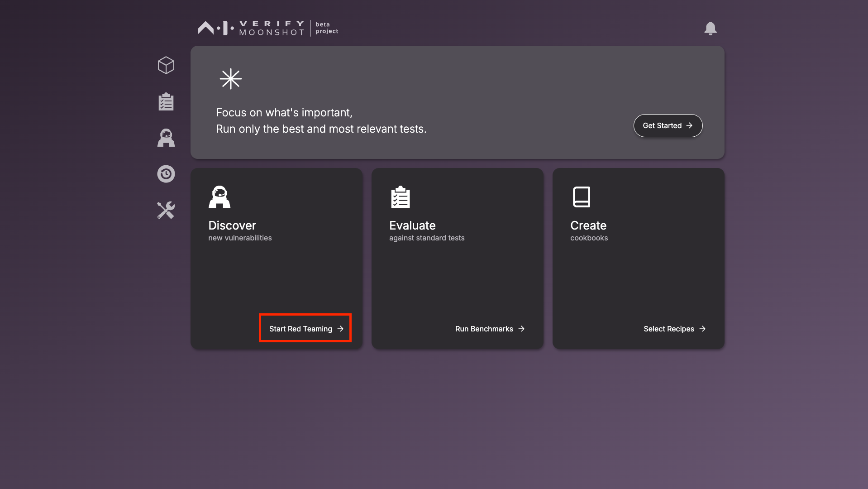Click the asterisk icon in the banner
868x489 pixels.
tap(231, 79)
